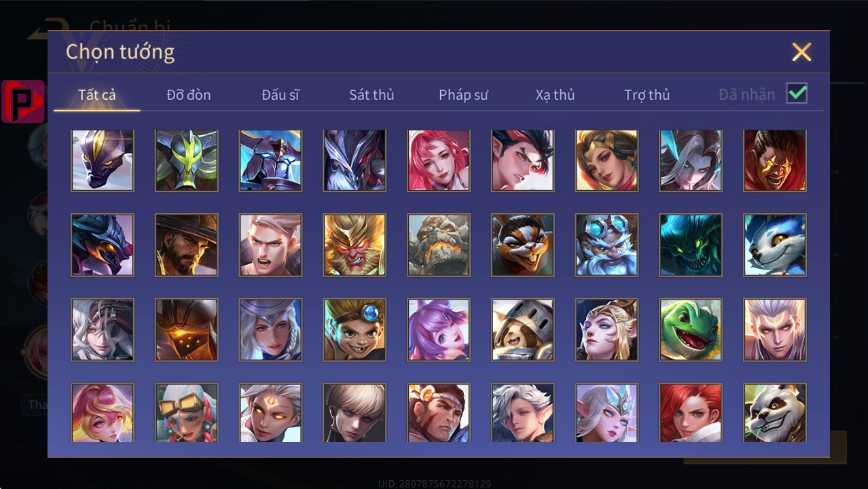This screenshot has height=489, width=868.
Task: Pick the green frog hero portrait
Action: click(691, 329)
